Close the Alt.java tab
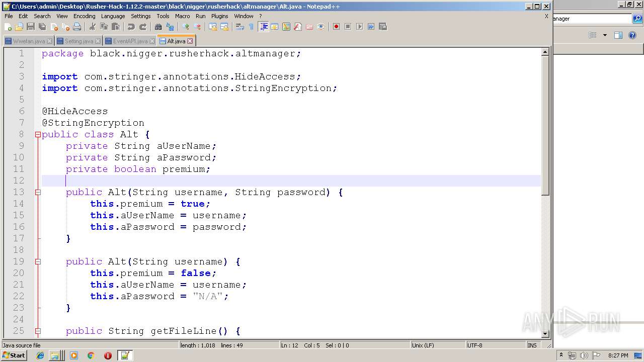This screenshot has width=644, height=362. (190, 41)
